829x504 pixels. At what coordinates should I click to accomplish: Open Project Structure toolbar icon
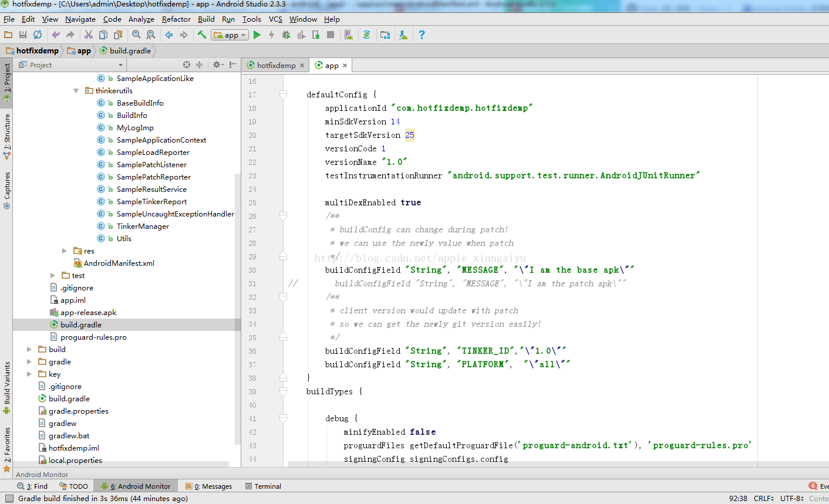pyautogui.click(x=385, y=35)
